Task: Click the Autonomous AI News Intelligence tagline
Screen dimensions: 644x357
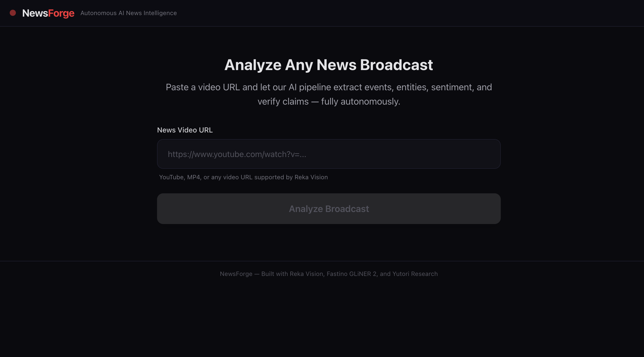Action: 128,13
